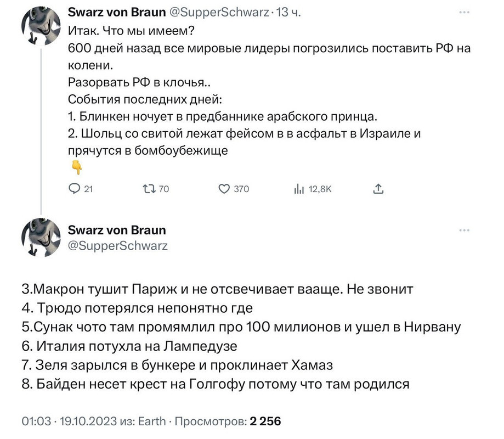The image size is (504, 439).
Task: Click the pointing-down emoji in the first tweet
Action: (76, 168)
